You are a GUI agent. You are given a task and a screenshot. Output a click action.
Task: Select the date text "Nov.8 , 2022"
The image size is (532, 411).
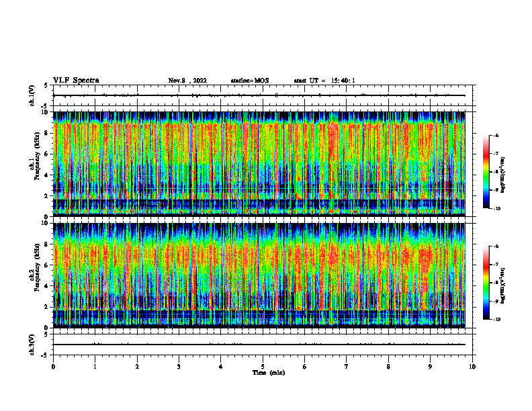pos(187,81)
